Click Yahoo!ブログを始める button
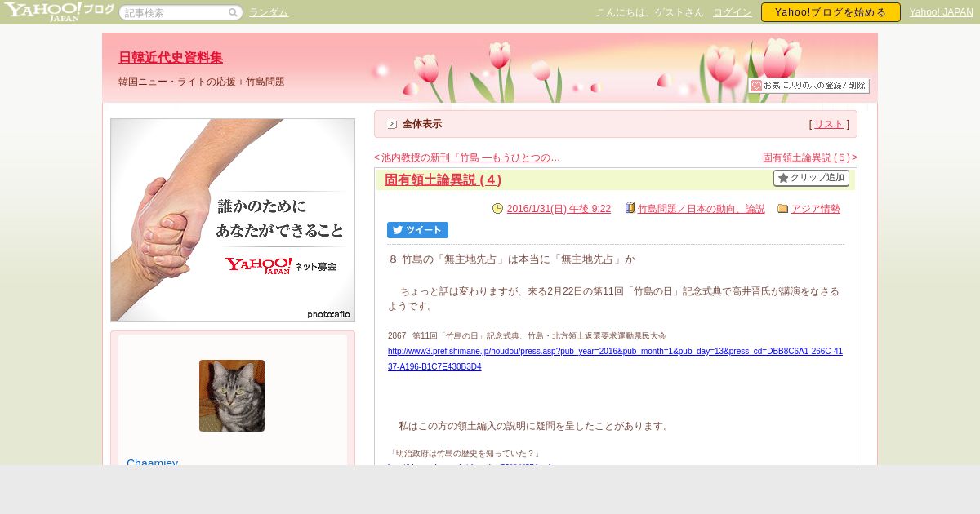Viewport: 980px width, 514px height. (x=831, y=12)
